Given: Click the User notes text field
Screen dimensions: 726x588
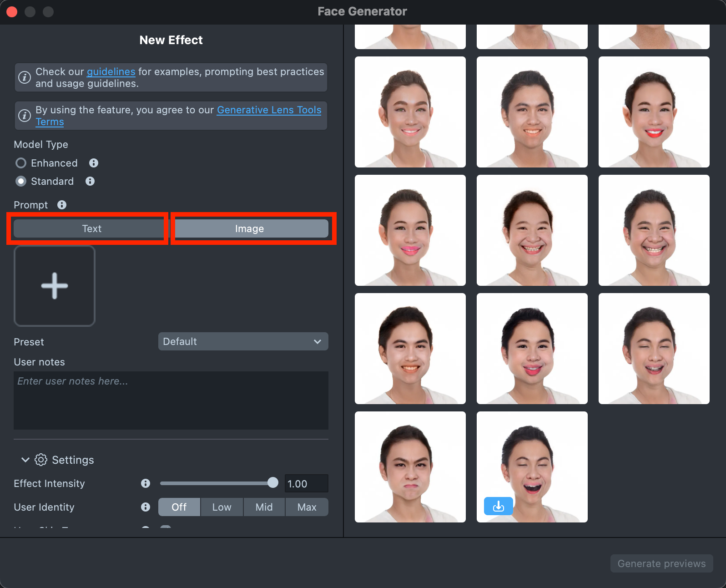Looking at the screenshot, I should [171, 400].
